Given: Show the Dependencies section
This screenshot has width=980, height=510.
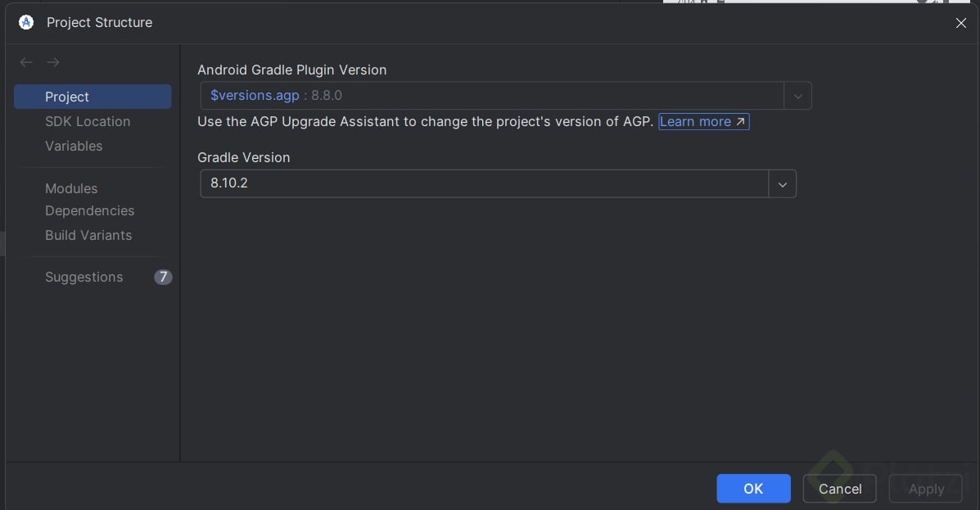Looking at the screenshot, I should [x=89, y=210].
